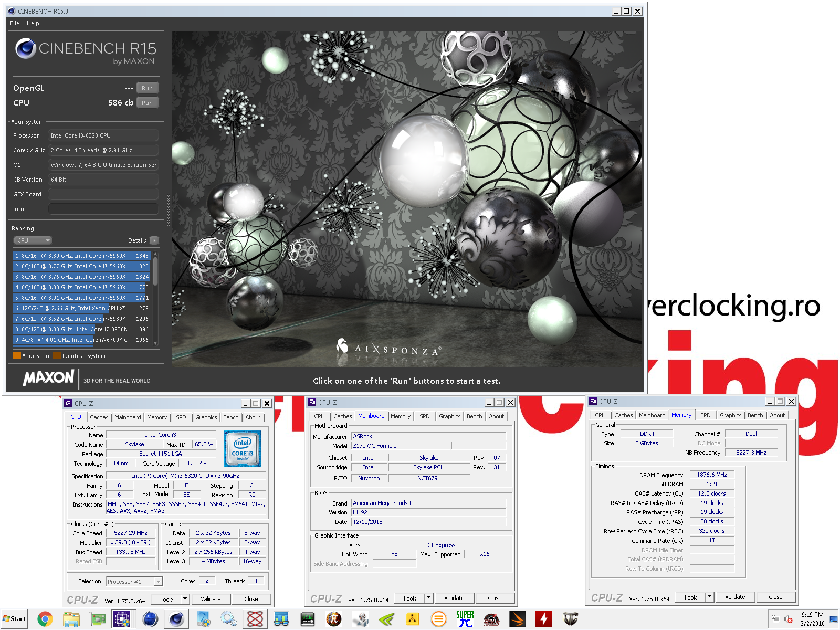Open the black chip monitor taskbar icon
The width and height of the screenshot is (840, 630).
click(308, 619)
